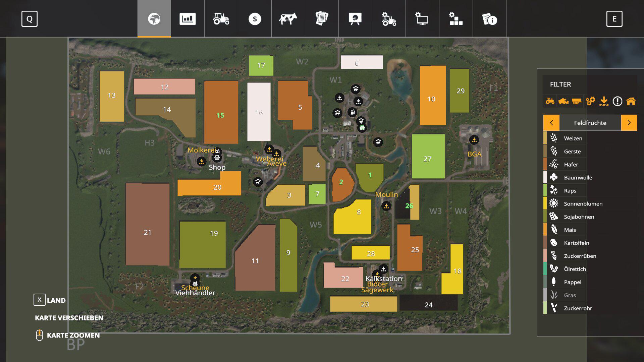Click the BGA sell point icon

474,140
